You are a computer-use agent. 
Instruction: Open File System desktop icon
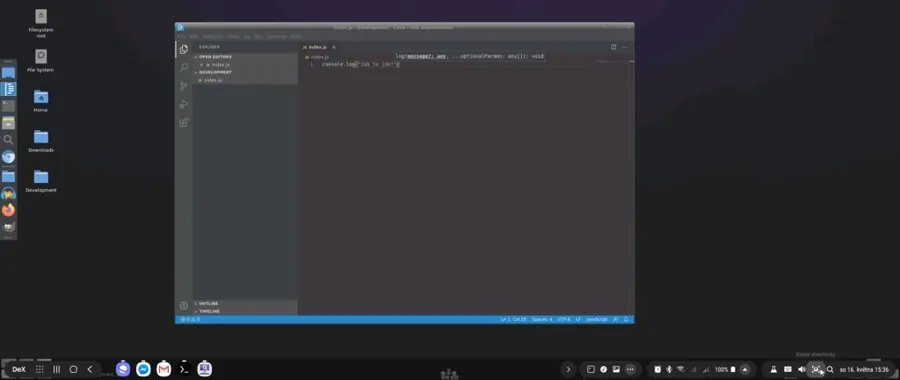pyautogui.click(x=41, y=61)
